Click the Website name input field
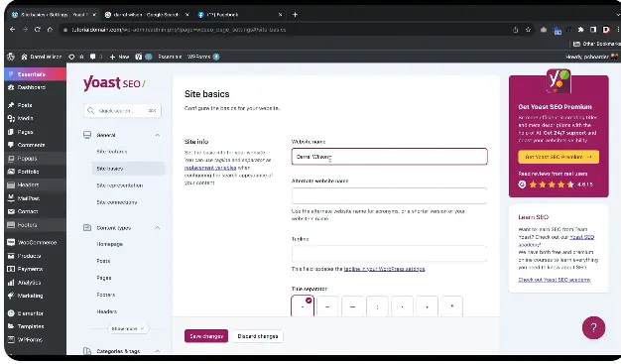 click(x=389, y=157)
